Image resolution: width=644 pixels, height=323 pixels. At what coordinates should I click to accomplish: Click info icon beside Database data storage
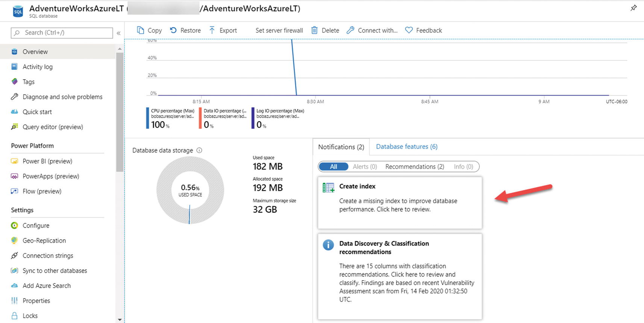(199, 150)
